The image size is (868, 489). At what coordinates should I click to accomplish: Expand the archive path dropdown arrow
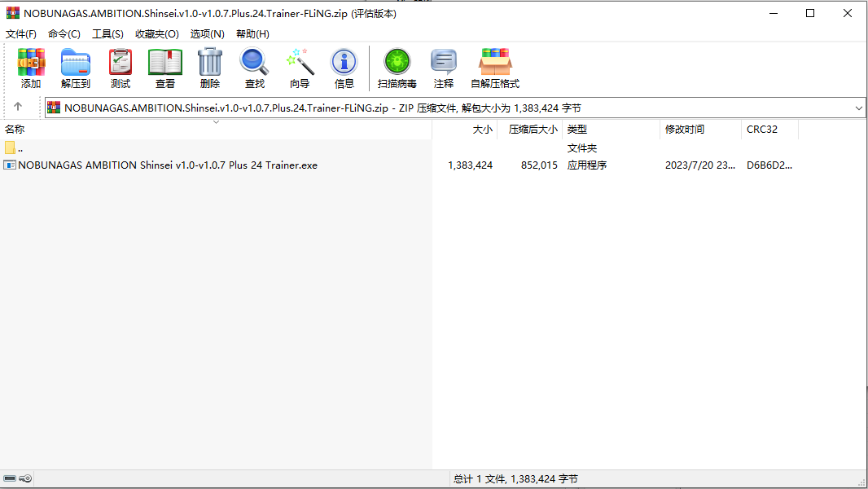pyautogui.click(x=858, y=108)
